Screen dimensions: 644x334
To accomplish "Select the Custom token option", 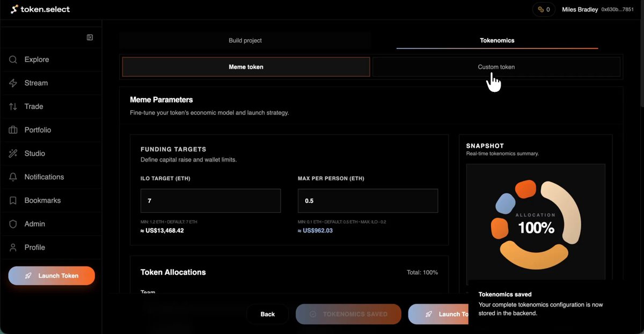I will (496, 67).
